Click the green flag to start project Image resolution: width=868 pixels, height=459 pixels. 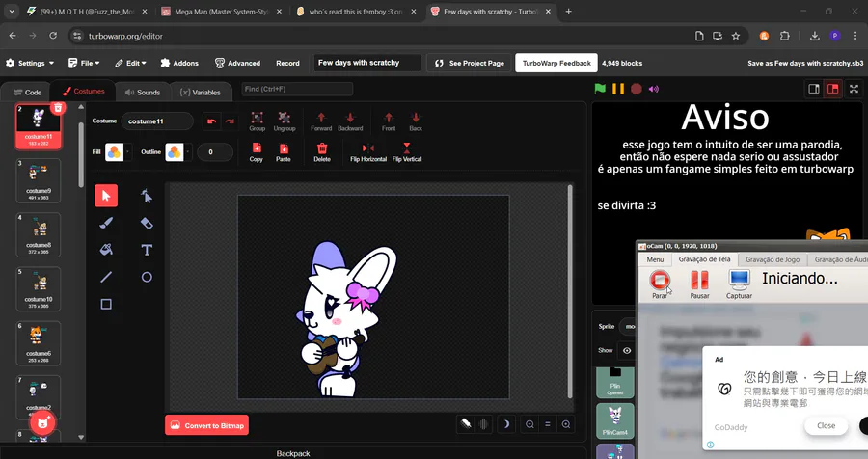pos(600,89)
